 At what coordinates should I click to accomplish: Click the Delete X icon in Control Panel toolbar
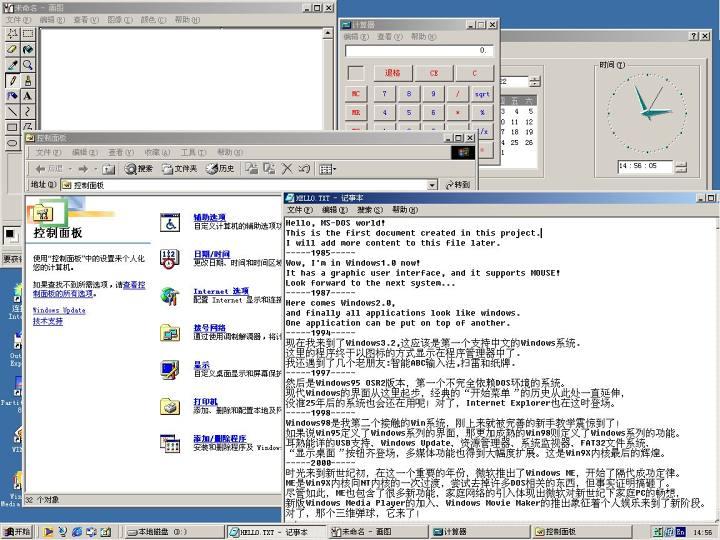tap(287, 169)
